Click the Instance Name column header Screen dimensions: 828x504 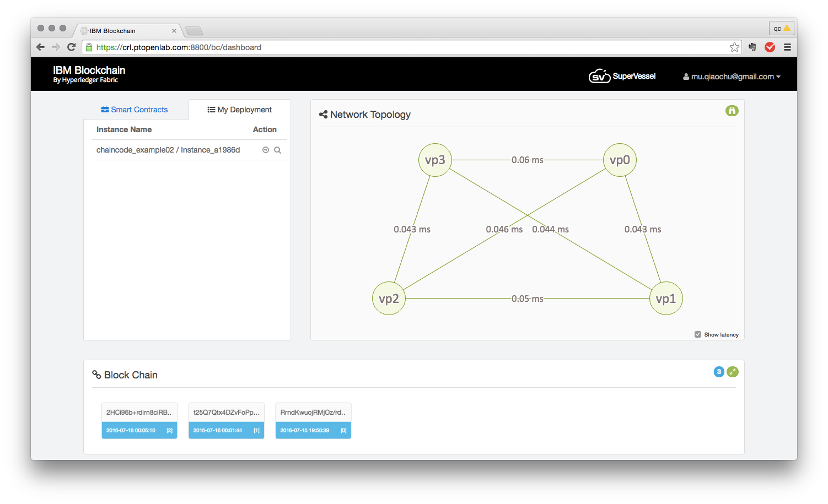click(124, 129)
